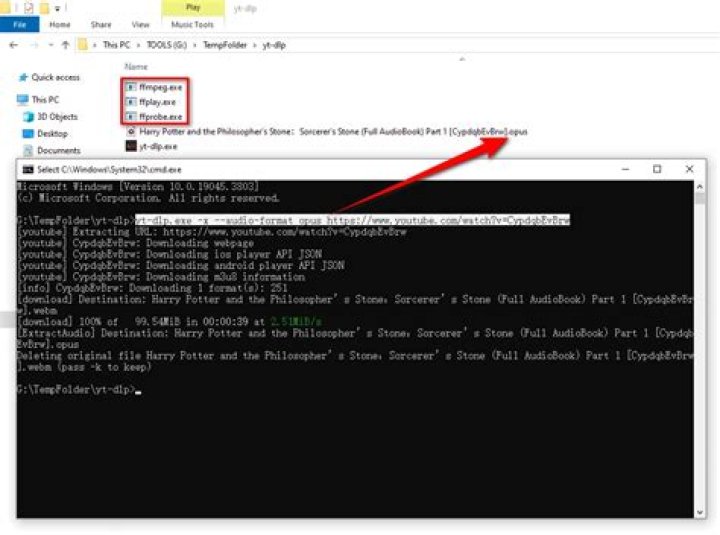Click This PC in the address bar

click(x=116, y=45)
